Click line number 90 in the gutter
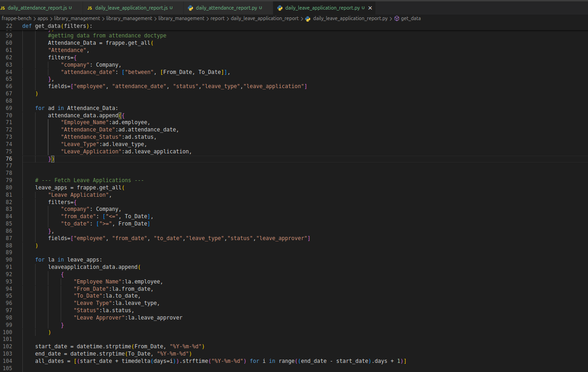Viewport: 588px width, 372px height. tap(9, 260)
